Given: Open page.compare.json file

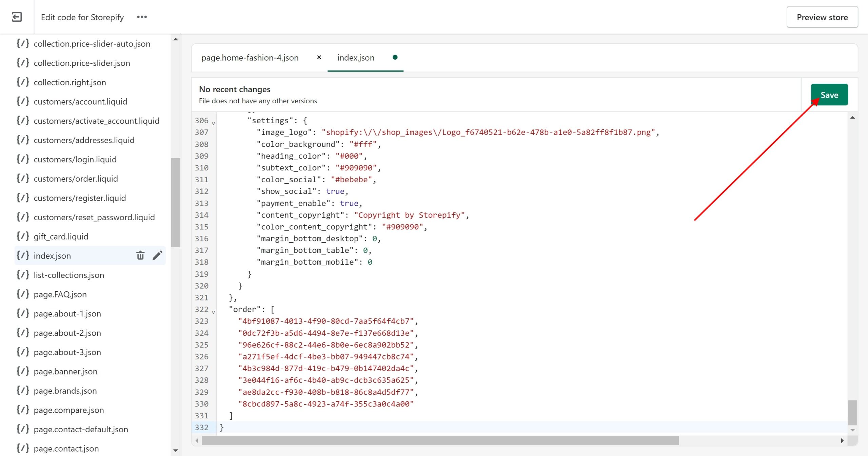Looking at the screenshot, I should [x=69, y=410].
